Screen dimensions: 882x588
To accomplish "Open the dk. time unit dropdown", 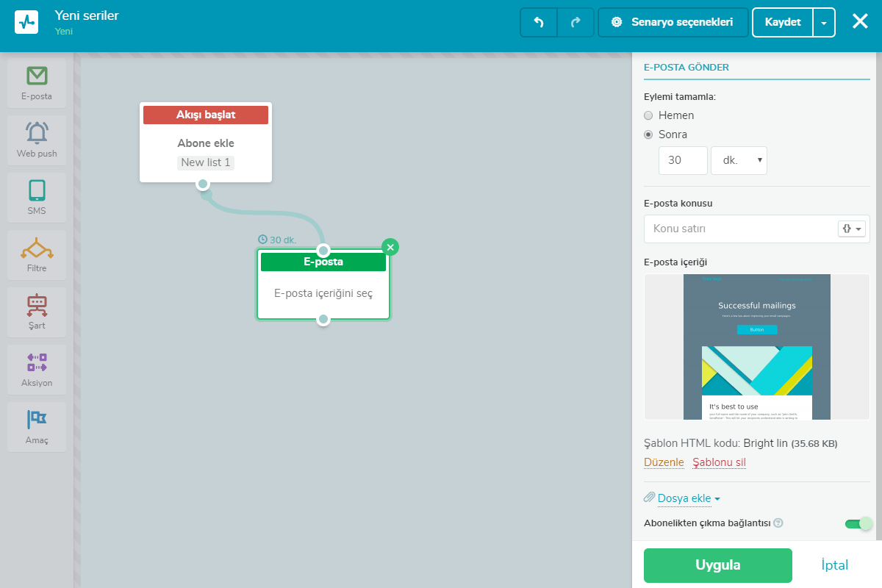I will (739, 160).
